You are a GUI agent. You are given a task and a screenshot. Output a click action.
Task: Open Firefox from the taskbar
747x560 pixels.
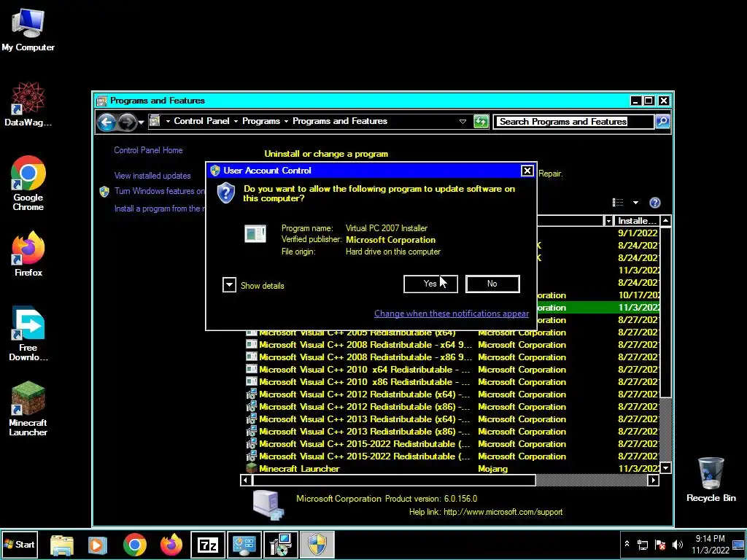coord(171,545)
